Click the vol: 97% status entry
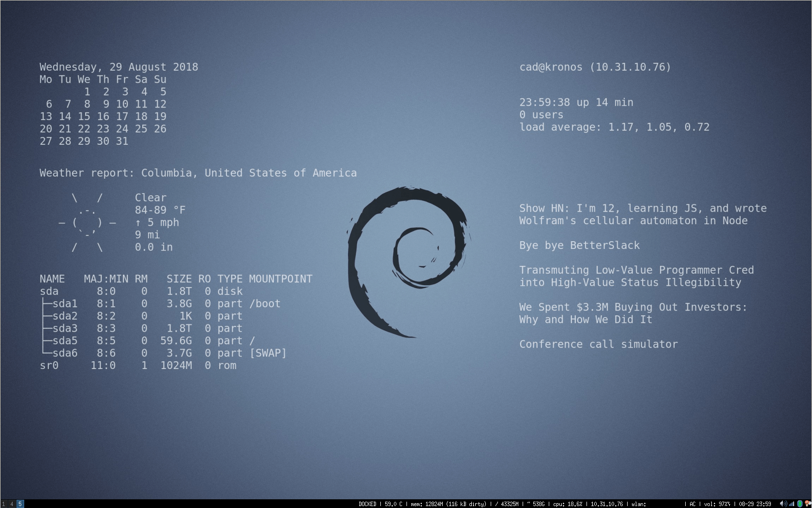 (x=717, y=504)
